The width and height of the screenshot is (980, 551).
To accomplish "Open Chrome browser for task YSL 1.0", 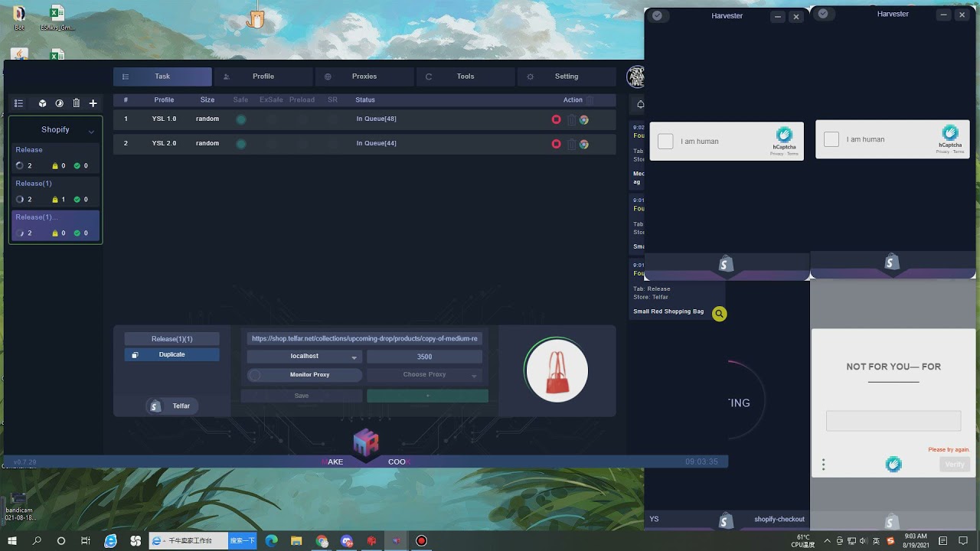I will pos(584,119).
